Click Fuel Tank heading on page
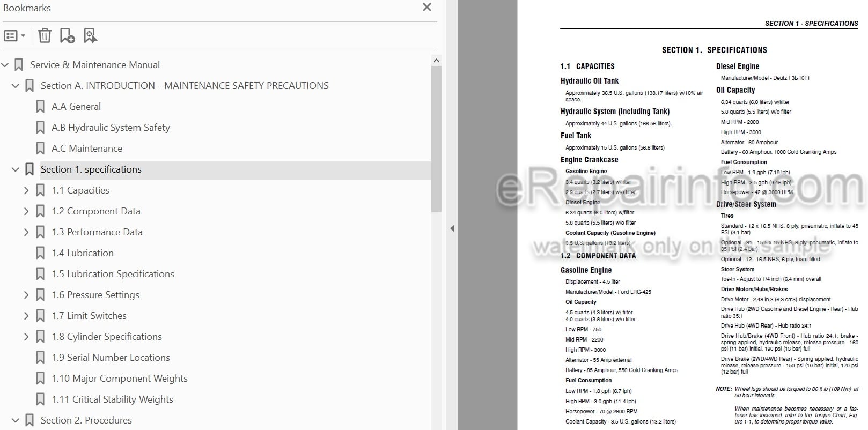 pos(576,136)
